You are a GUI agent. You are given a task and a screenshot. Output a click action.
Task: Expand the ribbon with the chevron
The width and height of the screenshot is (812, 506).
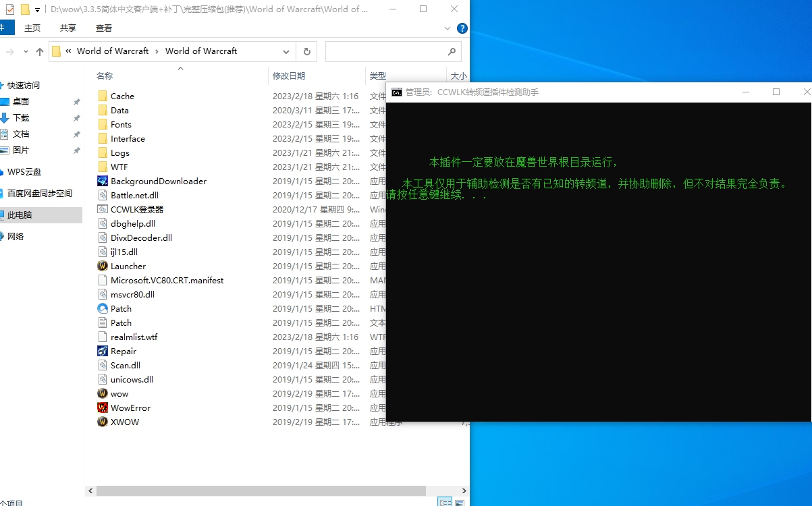[x=448, y=28]
